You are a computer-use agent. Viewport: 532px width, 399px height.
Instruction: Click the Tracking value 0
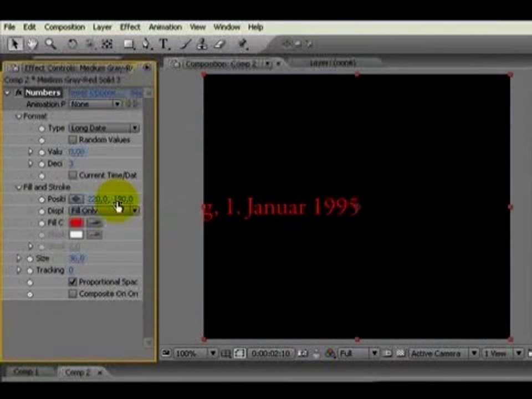point(71,270)
